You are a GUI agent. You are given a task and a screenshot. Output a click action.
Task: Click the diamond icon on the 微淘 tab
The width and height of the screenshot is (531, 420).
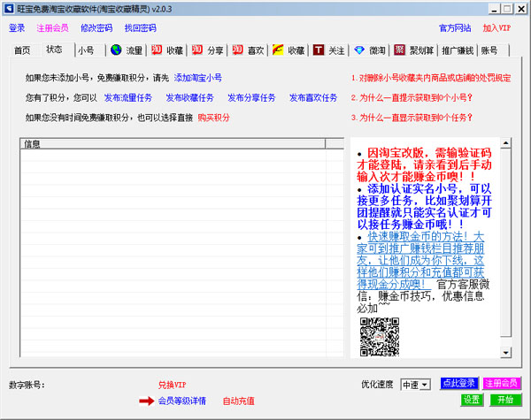(359, 50)
